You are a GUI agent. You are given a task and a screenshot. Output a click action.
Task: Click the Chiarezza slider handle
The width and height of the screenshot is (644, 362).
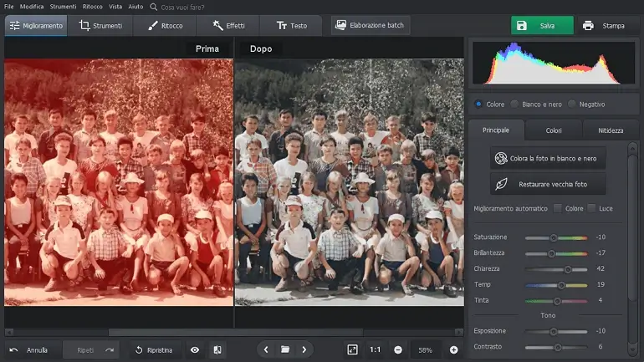[568, 269]
